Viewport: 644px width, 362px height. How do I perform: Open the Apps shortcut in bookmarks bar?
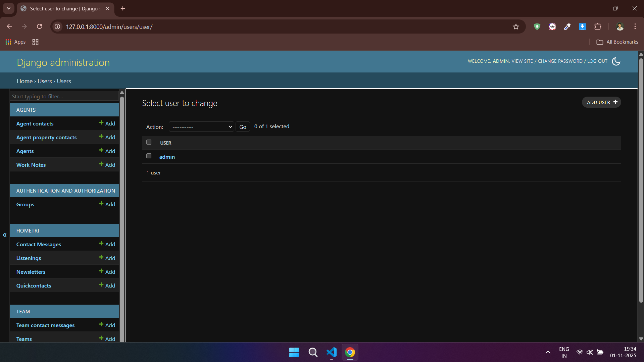16,42
